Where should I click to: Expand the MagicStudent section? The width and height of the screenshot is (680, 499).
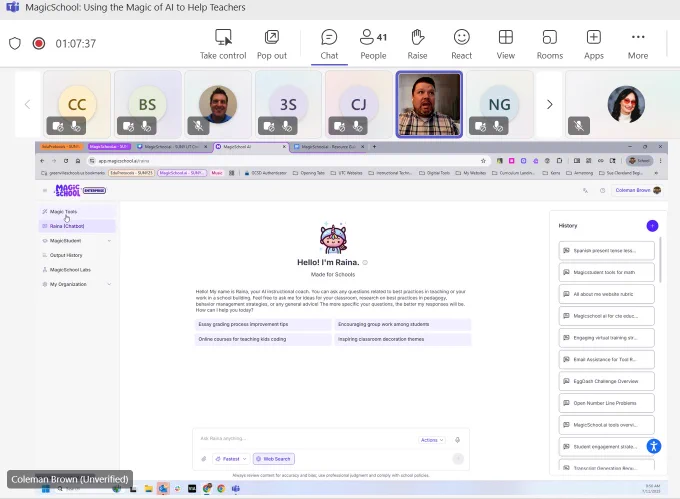(x=77, y=241)
